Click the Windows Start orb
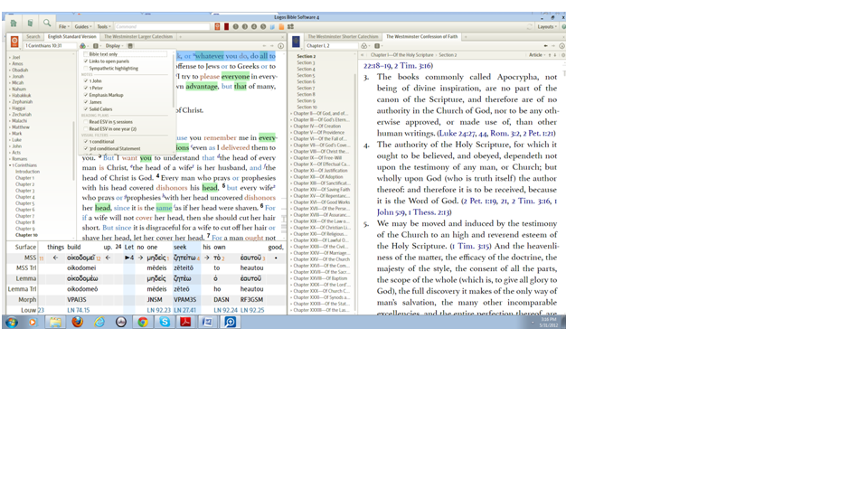 pos(11,322)
